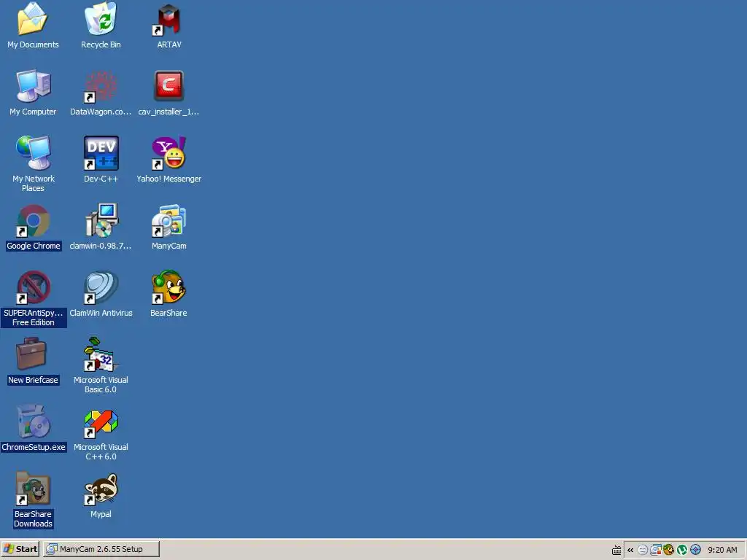Select the My Network Places icon
The width and height of the screenshot is (747, 560).
pos(33,153)
